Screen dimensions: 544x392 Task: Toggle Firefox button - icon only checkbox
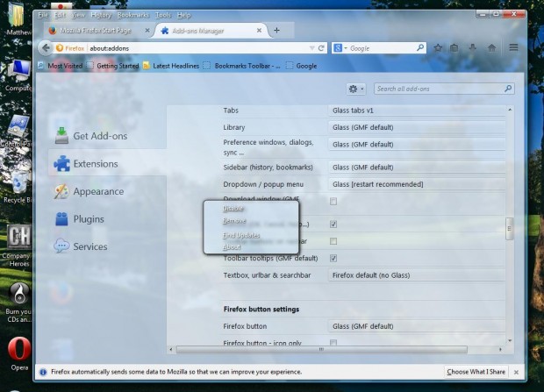coord(333,343)
